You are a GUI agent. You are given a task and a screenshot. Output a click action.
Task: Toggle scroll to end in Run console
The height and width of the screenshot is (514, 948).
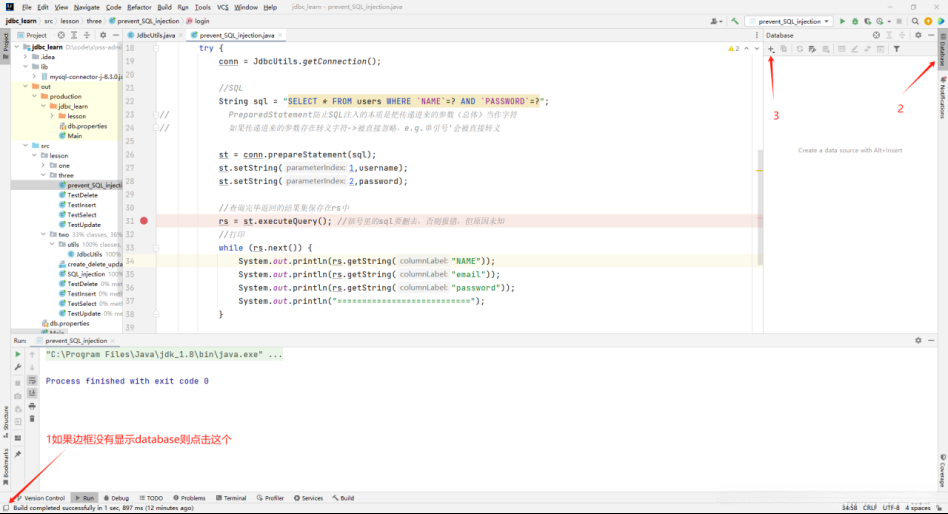coord(32,393)
